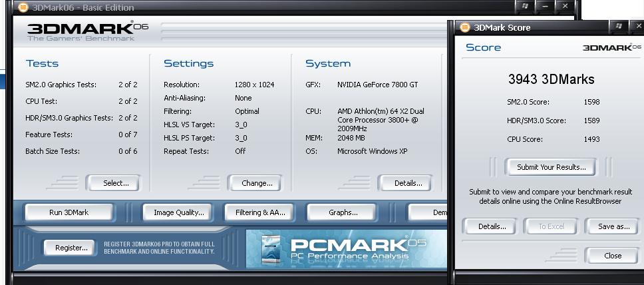Click the main window pin/help title button
644x285 pixels.
point(525,6)
